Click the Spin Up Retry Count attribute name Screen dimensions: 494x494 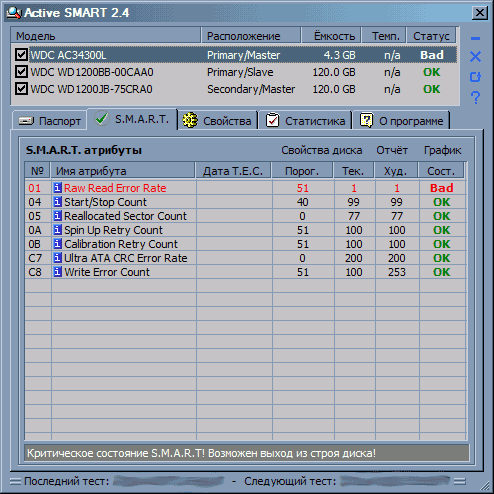(x=113, y=230)
